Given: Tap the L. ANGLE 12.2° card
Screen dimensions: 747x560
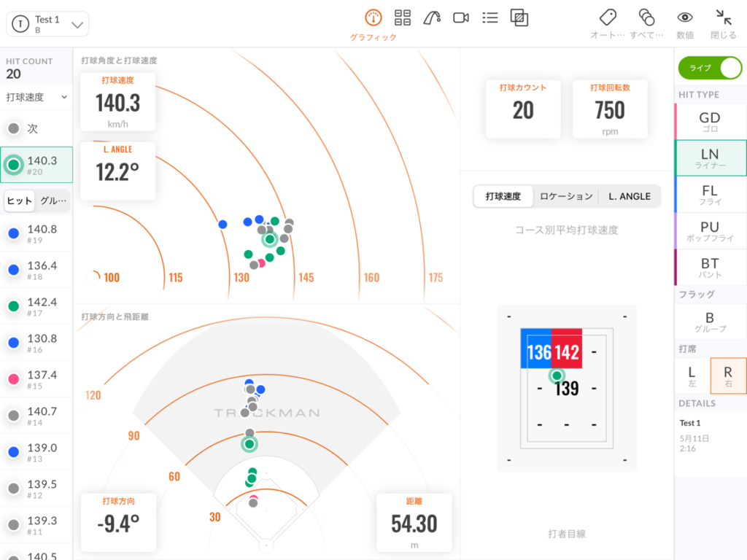Looking at the screenshot, I should pos(117,171).
